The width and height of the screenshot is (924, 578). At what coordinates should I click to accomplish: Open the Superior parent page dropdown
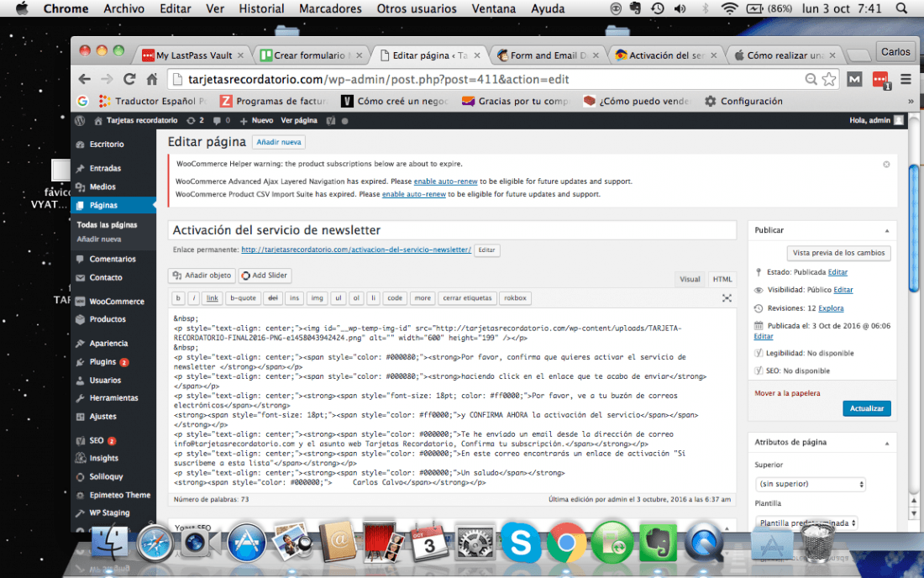[811, 484]
